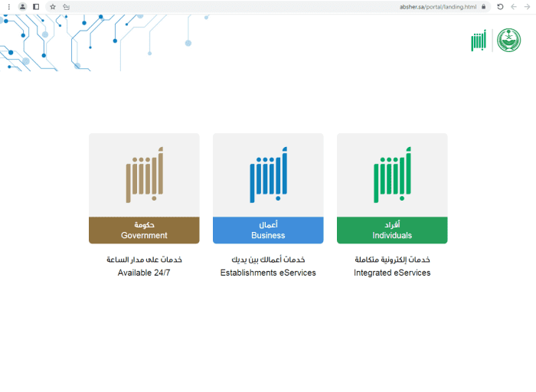Click the Arabic caption under Business card
Viewport: 536px width, 392px height.
(268, 260)
